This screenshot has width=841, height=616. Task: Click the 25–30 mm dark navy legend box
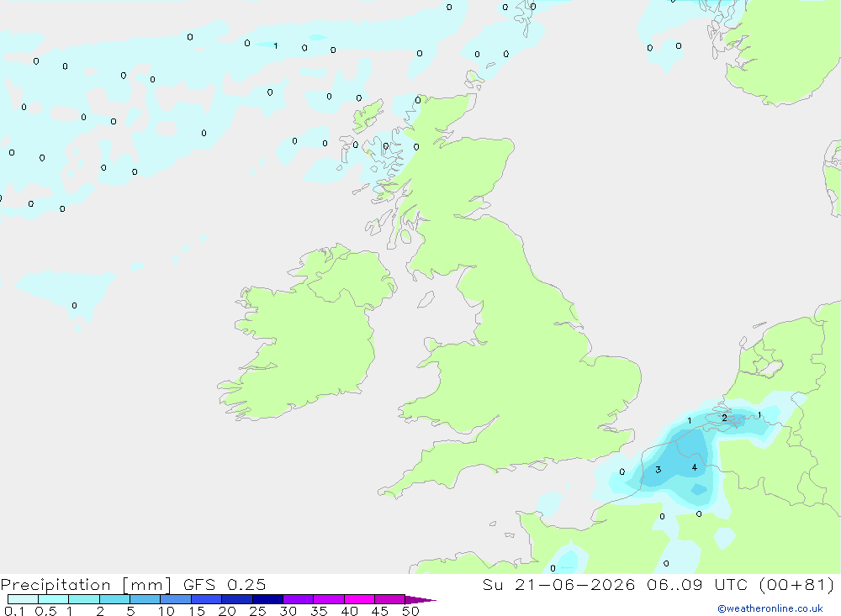pos(267,599)
